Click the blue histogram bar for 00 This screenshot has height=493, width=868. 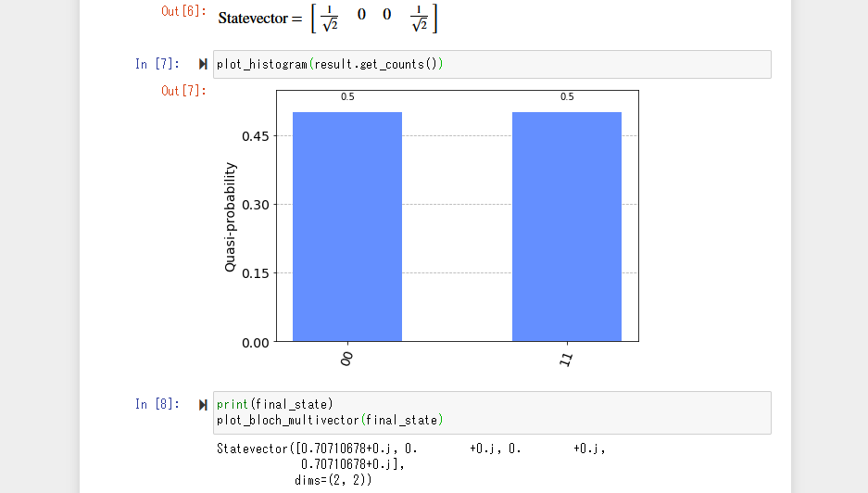tap(347, 227)
